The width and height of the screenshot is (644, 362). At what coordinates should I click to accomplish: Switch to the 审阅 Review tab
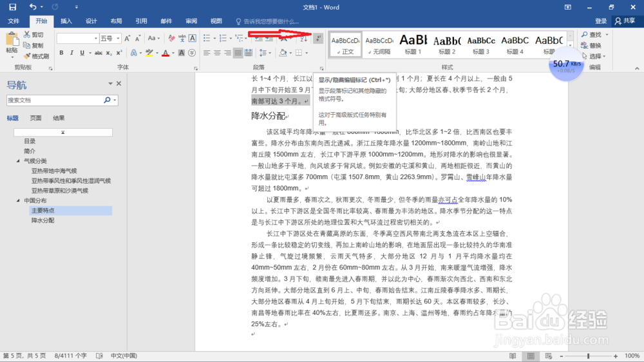(191, 21)
